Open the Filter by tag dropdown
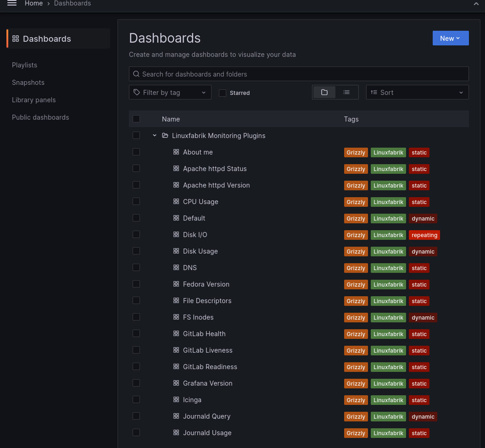 tap(170, 92)
